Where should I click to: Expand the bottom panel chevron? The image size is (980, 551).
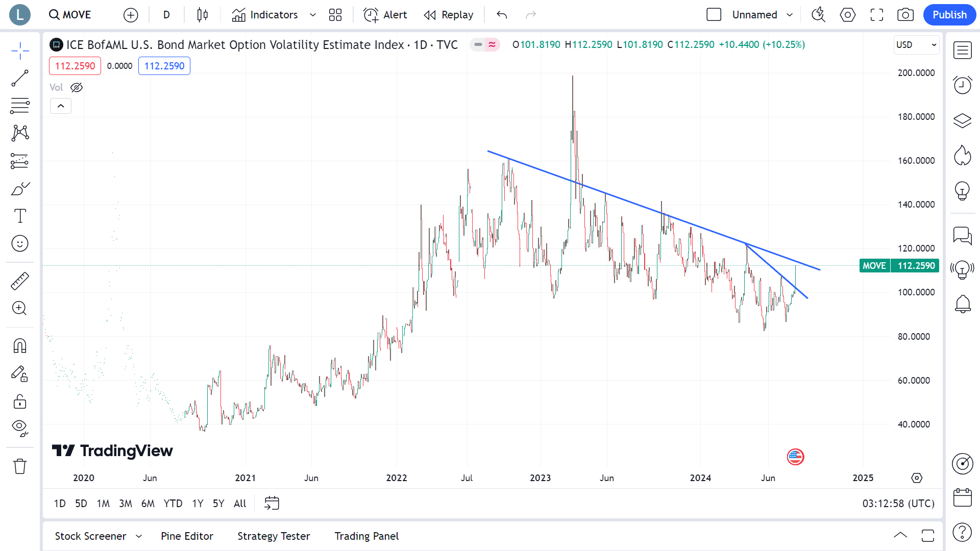tap(900, 535)
